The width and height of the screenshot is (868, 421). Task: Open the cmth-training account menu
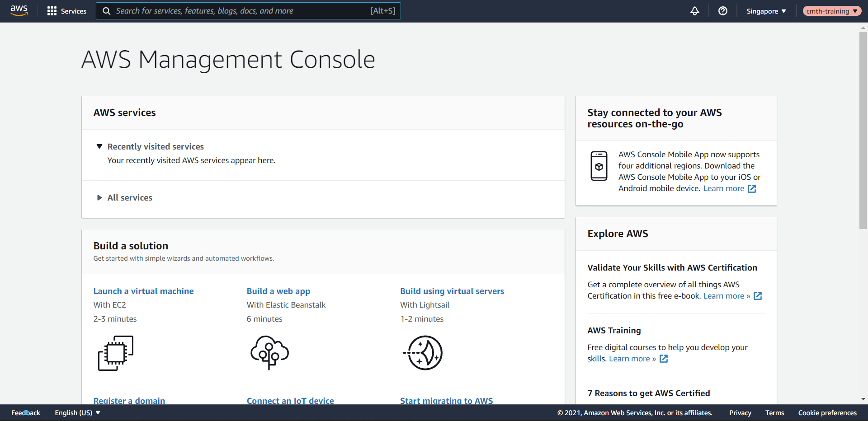point(832,11)
